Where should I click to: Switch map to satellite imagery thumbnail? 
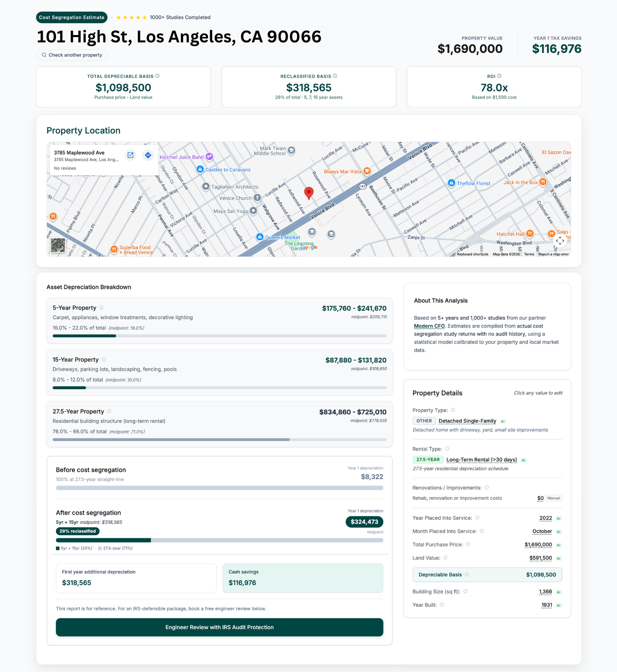click(x=58, y=245)
